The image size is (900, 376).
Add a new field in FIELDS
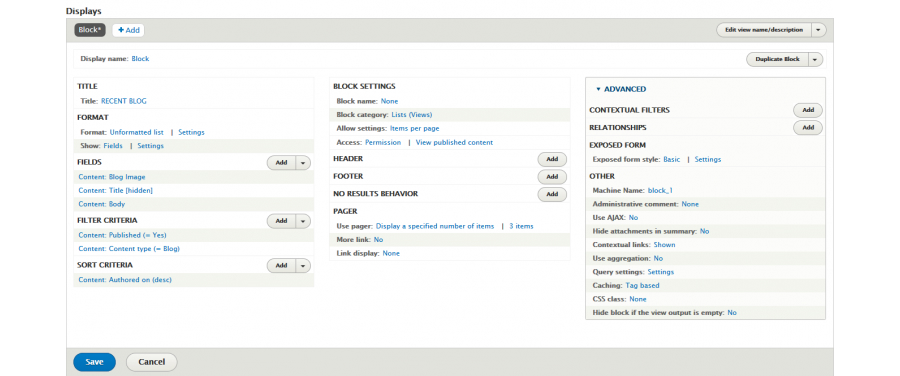pos(281,163)
